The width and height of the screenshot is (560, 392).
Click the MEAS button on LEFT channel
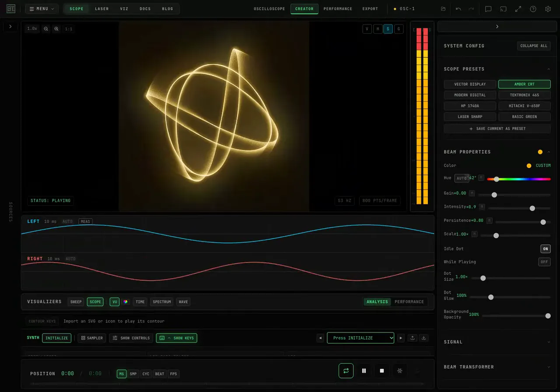coord(85,221)
